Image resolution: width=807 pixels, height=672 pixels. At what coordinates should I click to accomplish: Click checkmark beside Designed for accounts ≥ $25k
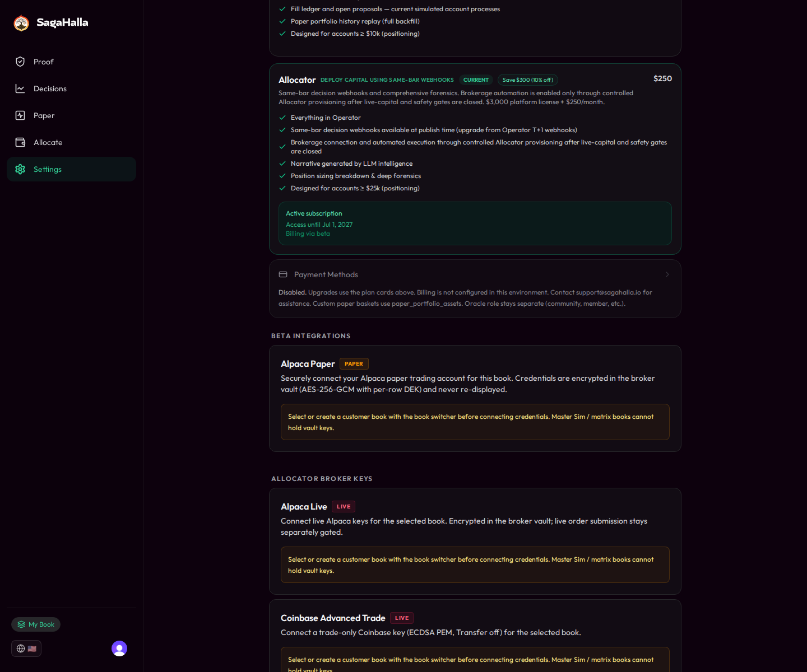(x=282, y=188)
